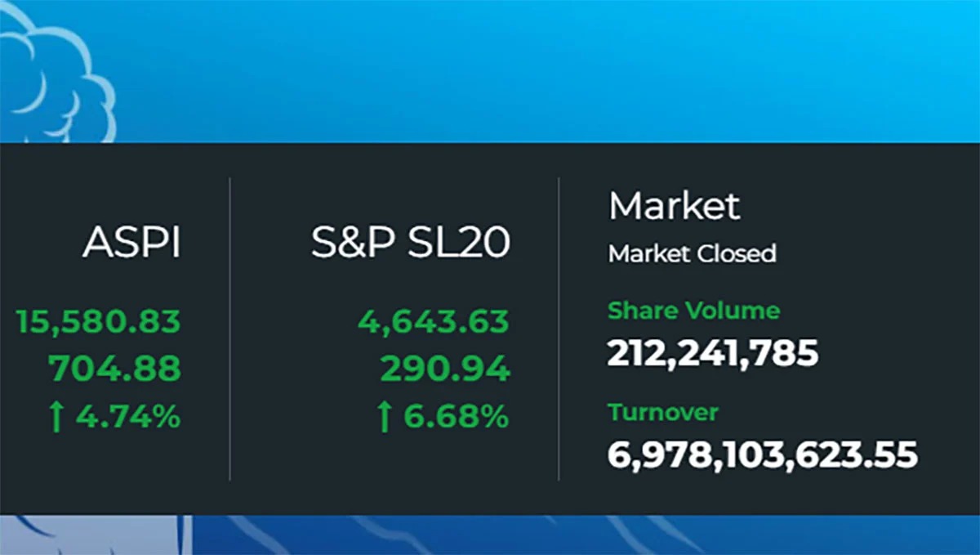Click the S&P SL20 percentage change 6.68%
Viewport: 980px width, 555px height.
[x=454, y=418]
